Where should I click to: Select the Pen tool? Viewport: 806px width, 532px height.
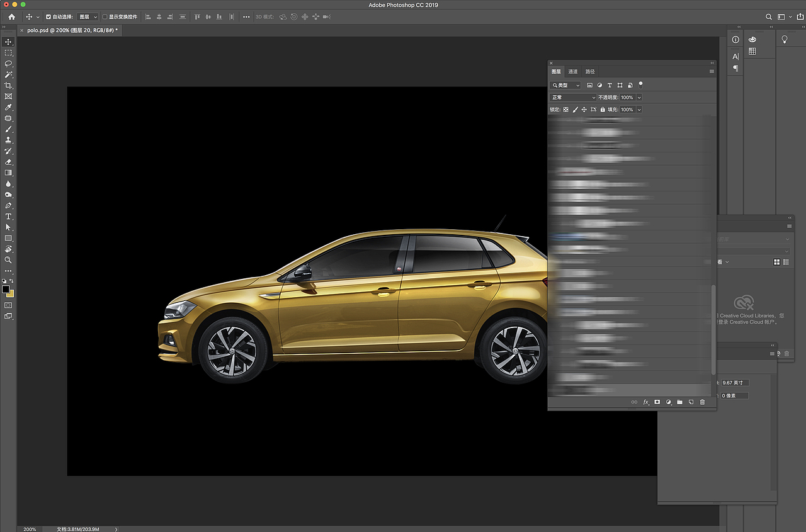[8, 205]
